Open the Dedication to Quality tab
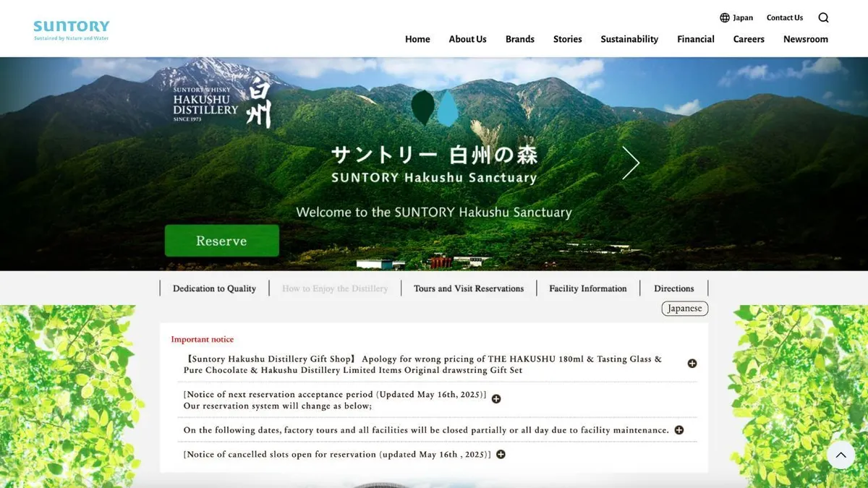This screenshot has height=488, width=868. click(214, 288)
